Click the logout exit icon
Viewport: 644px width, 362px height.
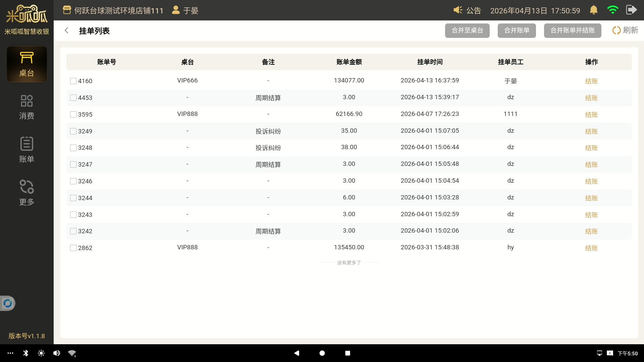631,10
